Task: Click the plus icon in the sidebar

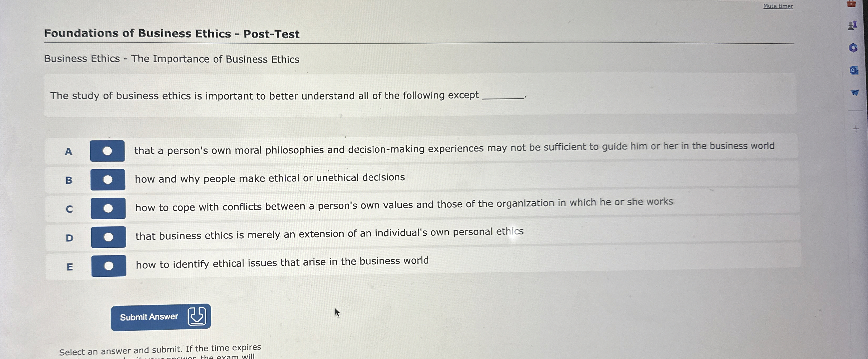Action: pos(856,128)
